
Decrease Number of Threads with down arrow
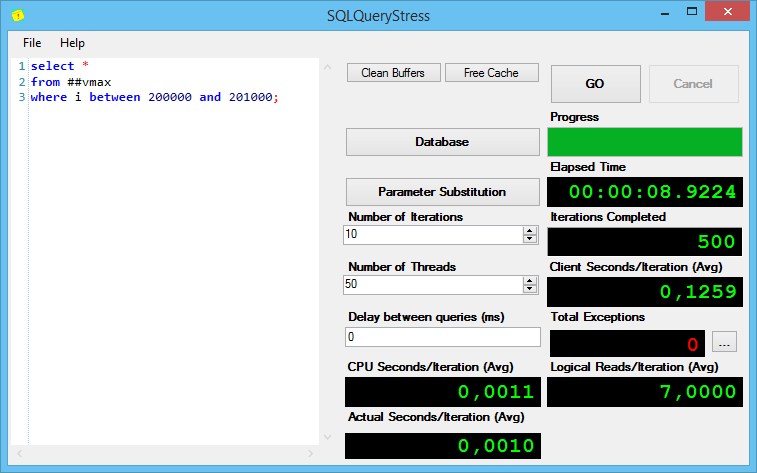coord(530,289)
